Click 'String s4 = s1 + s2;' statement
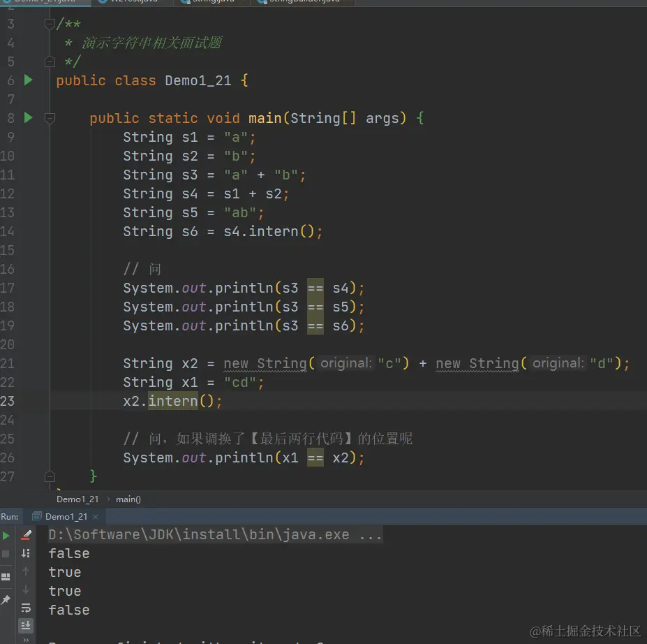 tap(207, 193)
